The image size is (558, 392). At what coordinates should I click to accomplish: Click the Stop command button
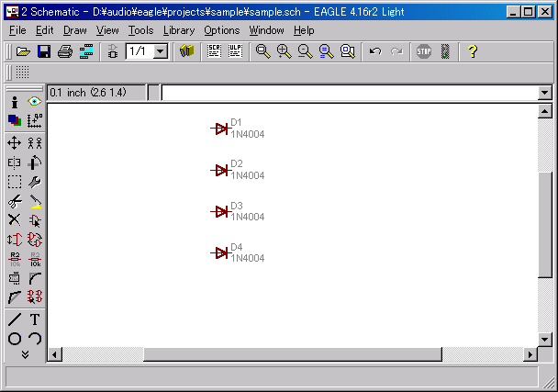[424, 51]
